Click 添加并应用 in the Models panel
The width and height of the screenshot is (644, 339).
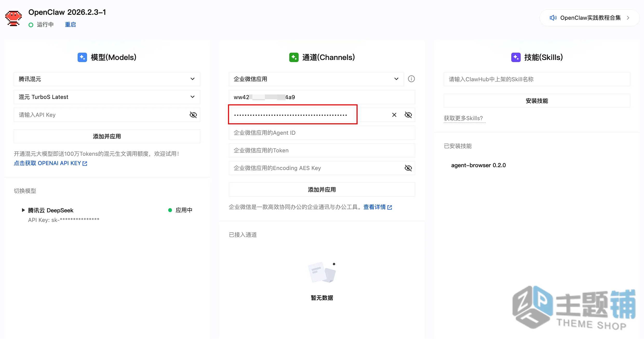pos(107,136)
